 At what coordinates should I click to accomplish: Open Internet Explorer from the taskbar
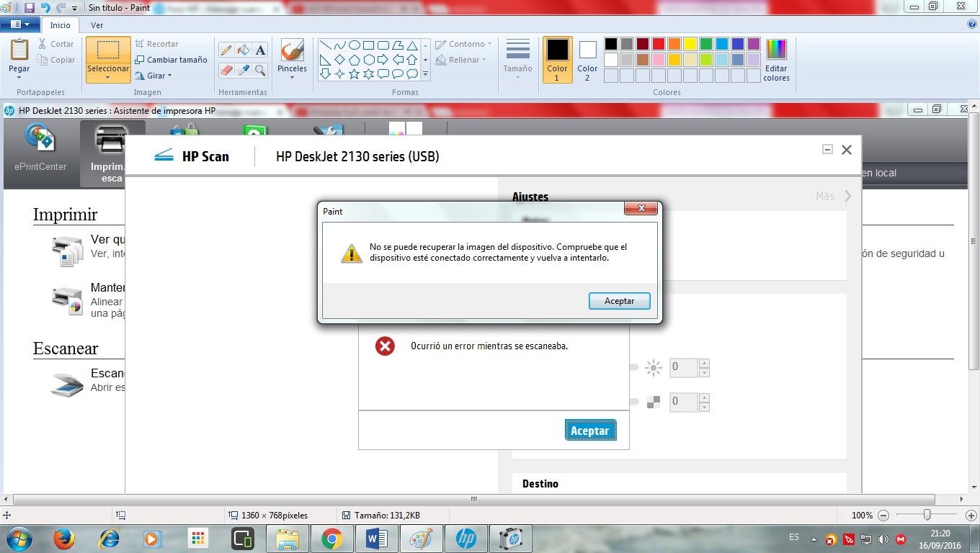point(109,539)
